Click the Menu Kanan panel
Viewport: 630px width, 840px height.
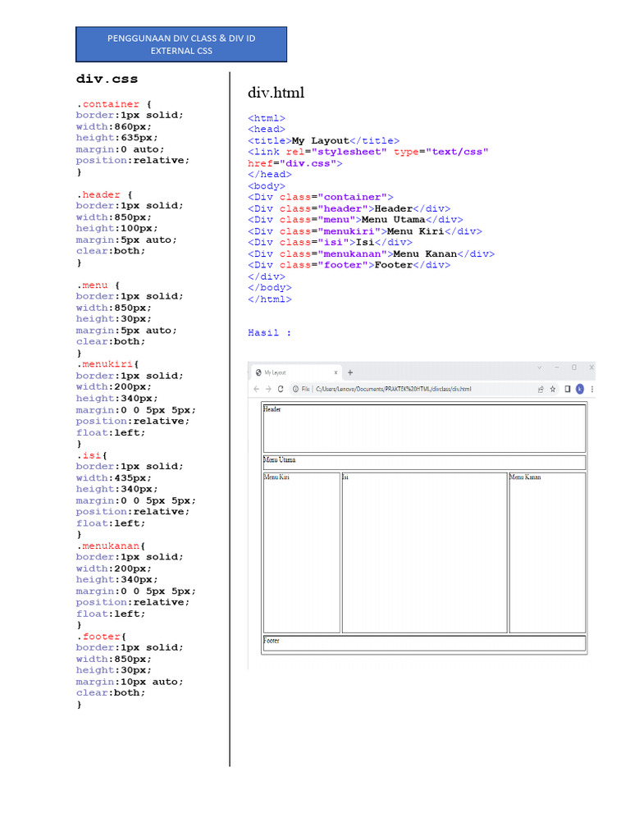(x=547, y=552)
